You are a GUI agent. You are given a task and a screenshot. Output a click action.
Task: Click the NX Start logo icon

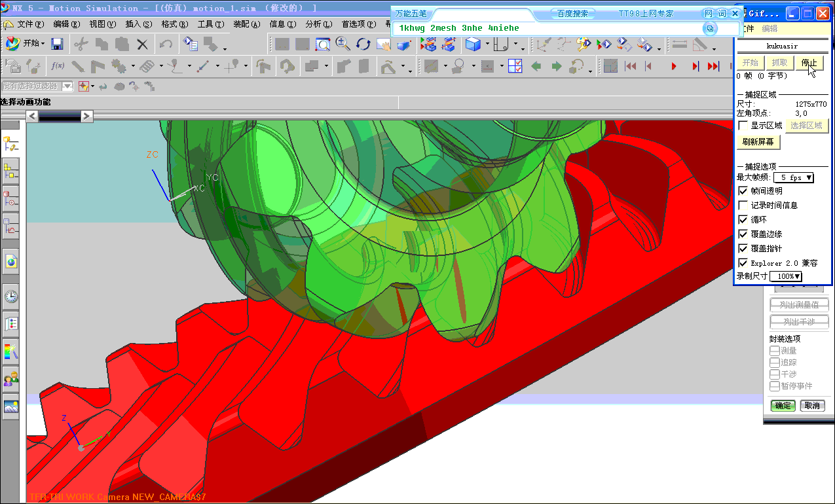(x=12, y=43)
